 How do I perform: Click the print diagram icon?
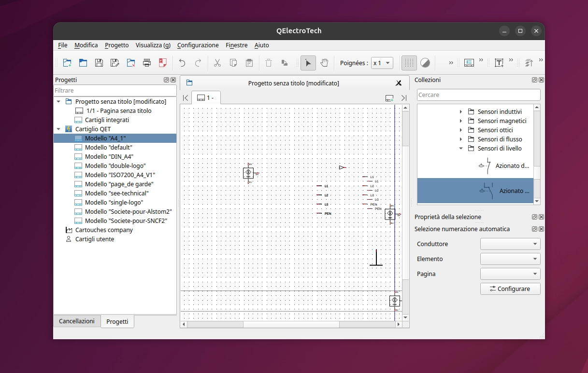pyautogui.click(x=147, y=63)
